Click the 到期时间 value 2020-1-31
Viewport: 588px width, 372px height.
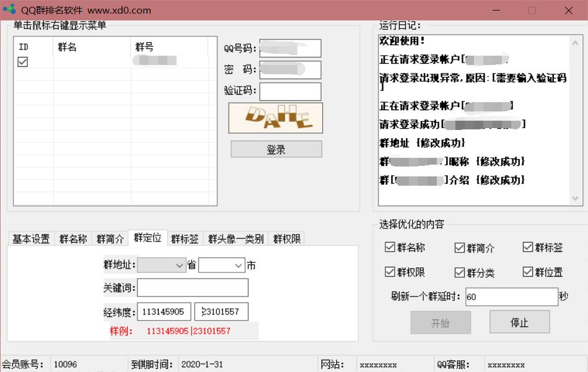tap(202, 364)
